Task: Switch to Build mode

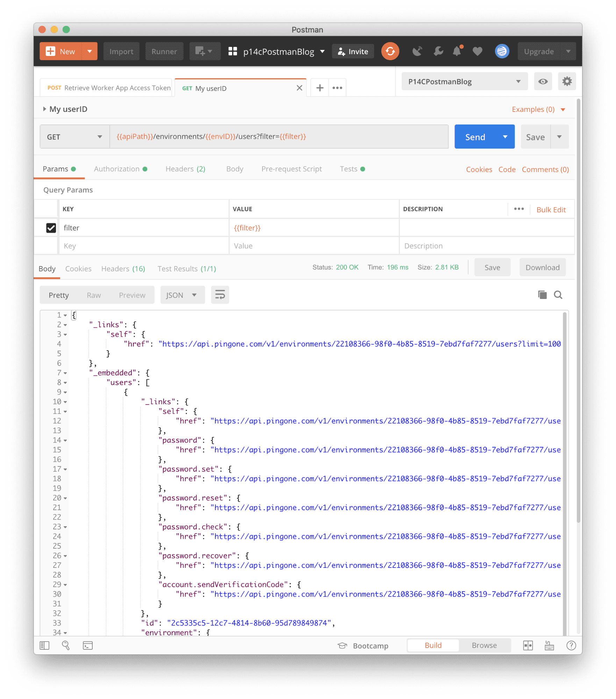Action: point(433,645)
